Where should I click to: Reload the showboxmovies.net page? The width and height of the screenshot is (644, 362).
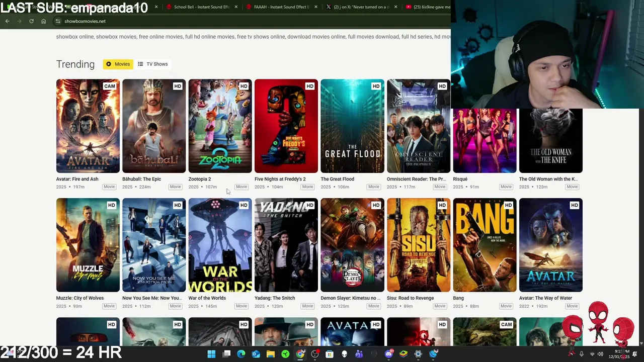[x=31, y=21]
